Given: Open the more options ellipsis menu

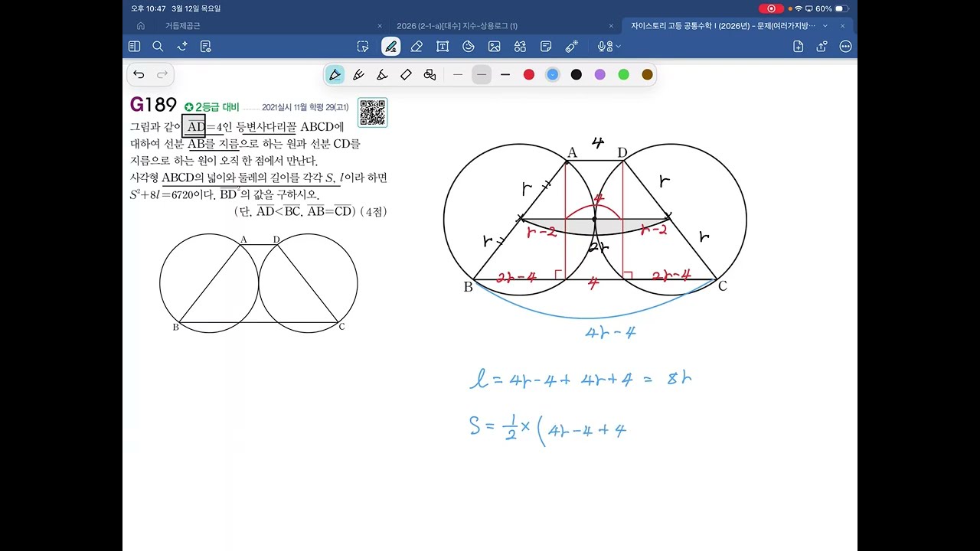Looking at the screenshot, I should click(x=845, y=47).
